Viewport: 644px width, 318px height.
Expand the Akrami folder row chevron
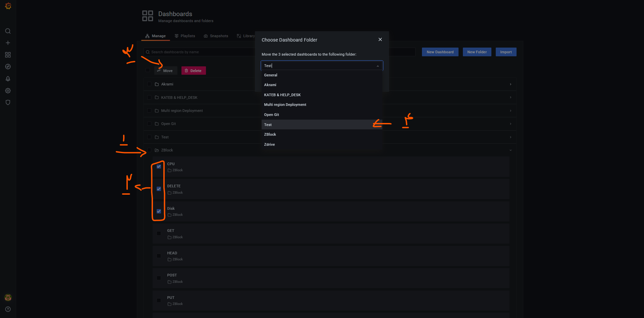(x=511, y=84)
